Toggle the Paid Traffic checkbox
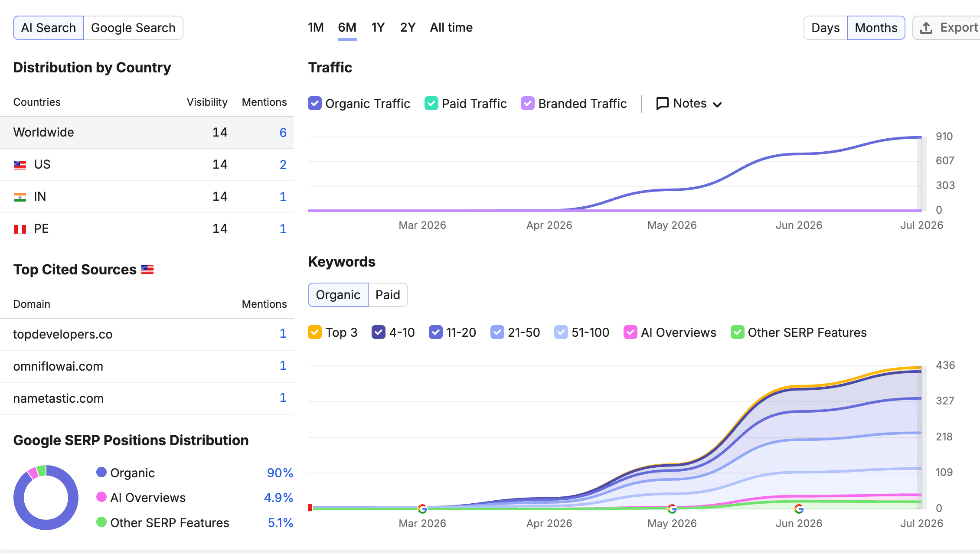 (x=431, y=103)
